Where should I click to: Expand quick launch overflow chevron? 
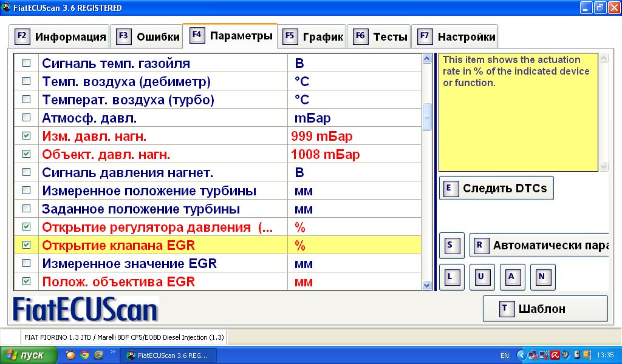click(x=112, y=352)
